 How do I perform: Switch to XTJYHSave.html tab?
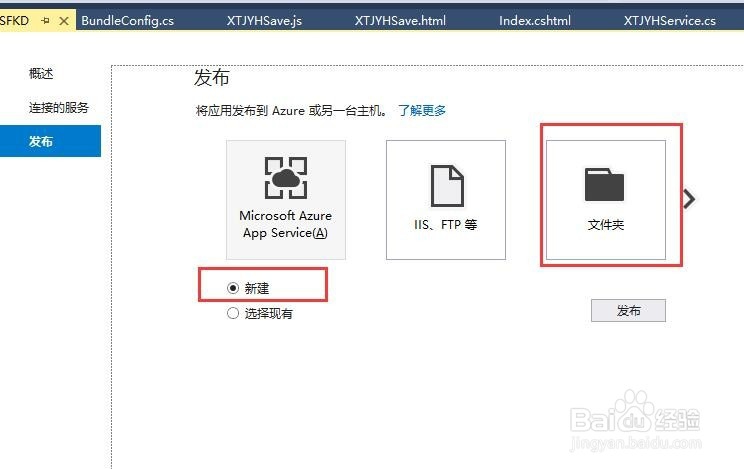400,21
